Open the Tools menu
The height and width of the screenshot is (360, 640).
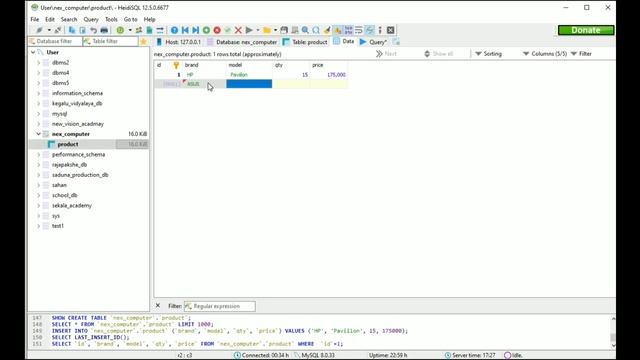[111, 19]
